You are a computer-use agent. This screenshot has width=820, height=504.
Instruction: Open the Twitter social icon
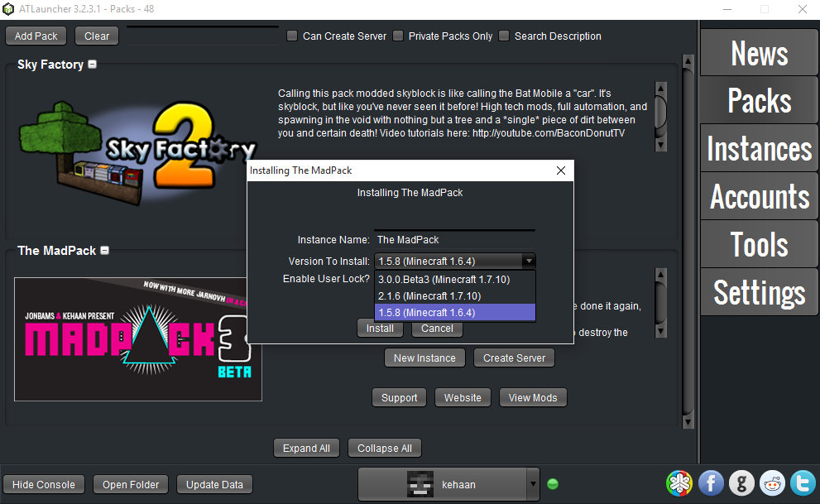click(803, 482)
